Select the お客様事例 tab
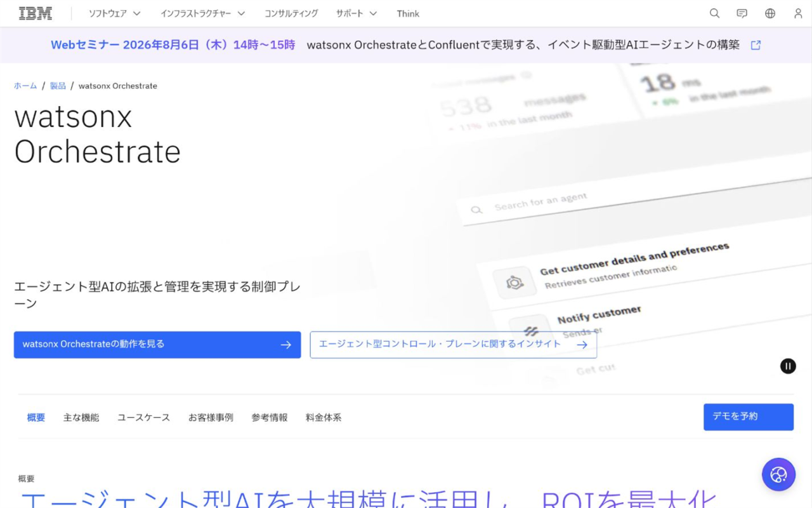Viewport: 812px width, 508px height. tap(211, 417)
